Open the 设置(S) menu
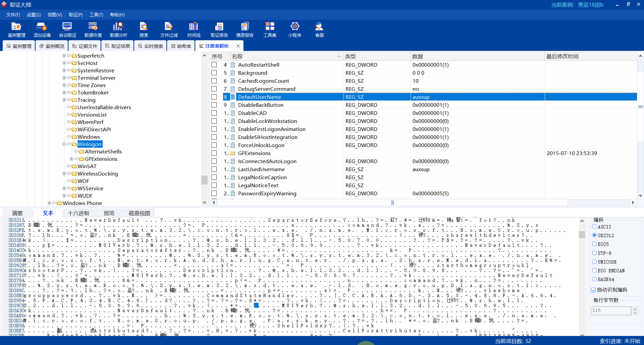This screenshot has height=345, width=644. 34,15
